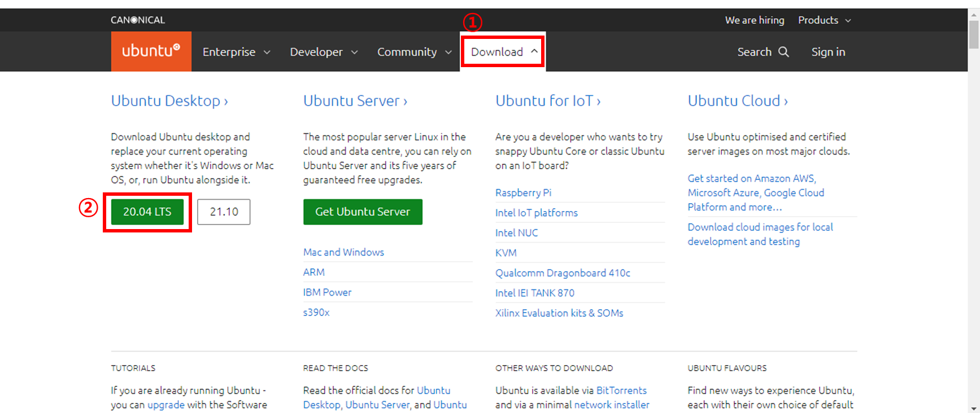Open the Ubuntu Desktop heading link
Image resolution: width=980 pixels, height=413 pixels.
tap(169, 100)
